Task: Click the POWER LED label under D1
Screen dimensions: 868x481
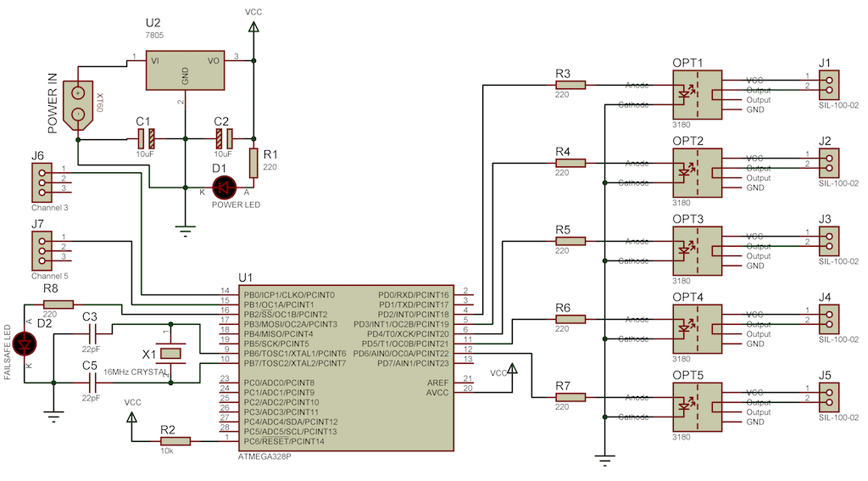Action: (236, 204)
